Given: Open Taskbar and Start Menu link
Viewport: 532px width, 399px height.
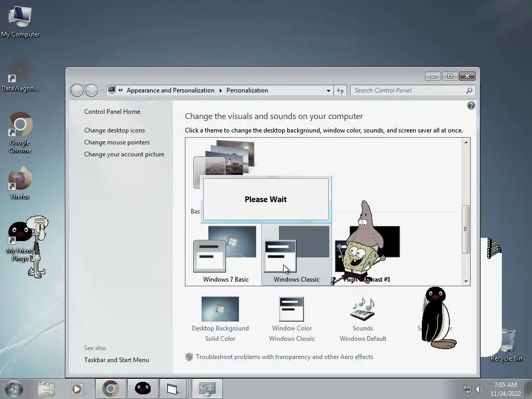Looking at the screenshot, I should pos(116,360).
